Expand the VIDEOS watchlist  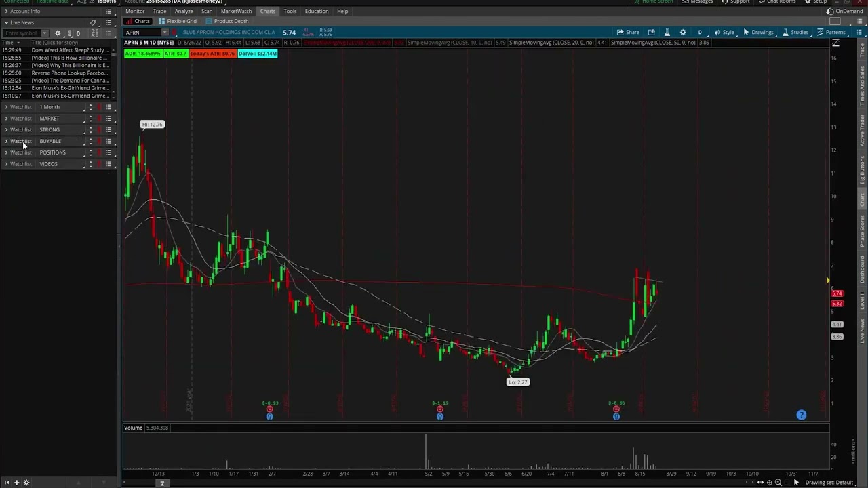tap(6, 164)
